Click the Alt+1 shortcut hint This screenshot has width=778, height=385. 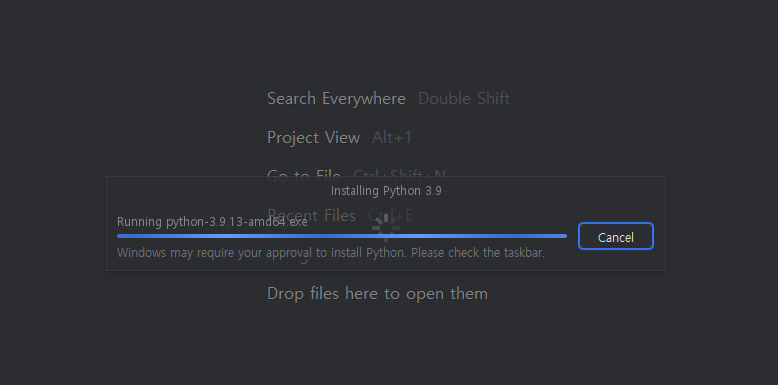pos(392,137)
